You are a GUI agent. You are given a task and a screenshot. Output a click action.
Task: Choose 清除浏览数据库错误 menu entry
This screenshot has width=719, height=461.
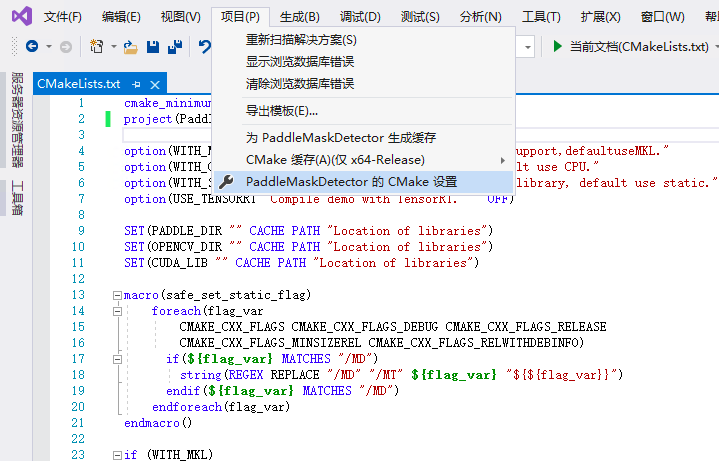point(364,83)
